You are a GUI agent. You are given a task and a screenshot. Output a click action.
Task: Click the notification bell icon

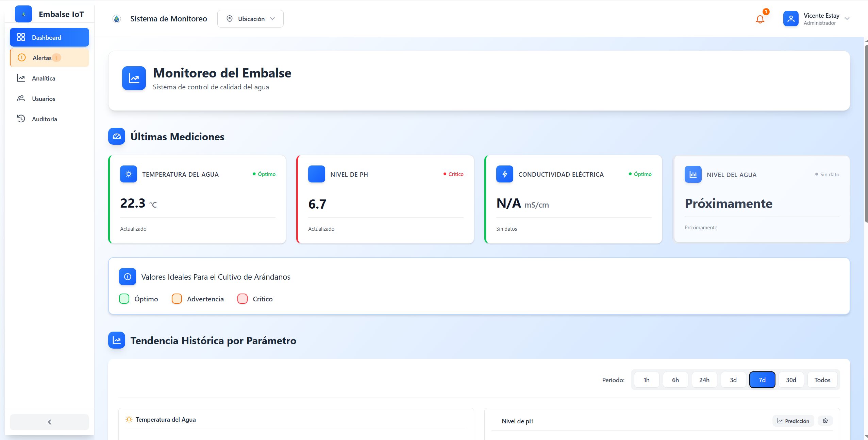click(760, 19)
